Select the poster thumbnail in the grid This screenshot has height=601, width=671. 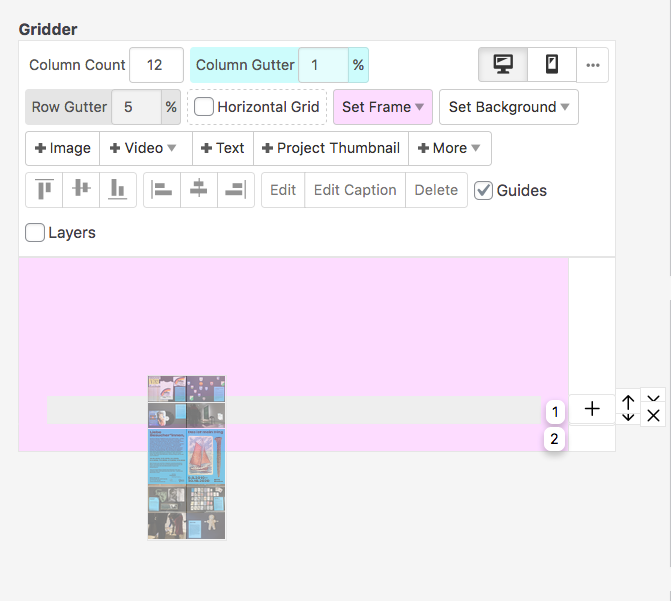pyautogui.click(x=186, y=457)
